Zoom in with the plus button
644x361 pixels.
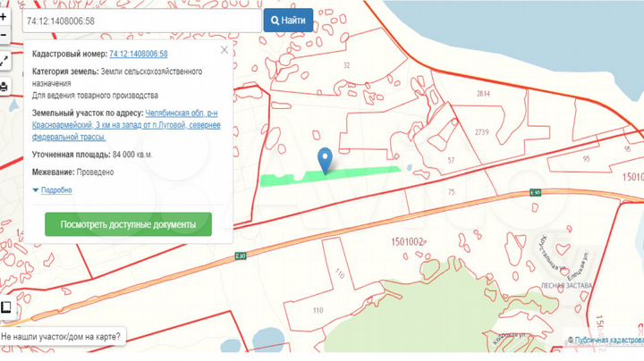tap(4, 17)
